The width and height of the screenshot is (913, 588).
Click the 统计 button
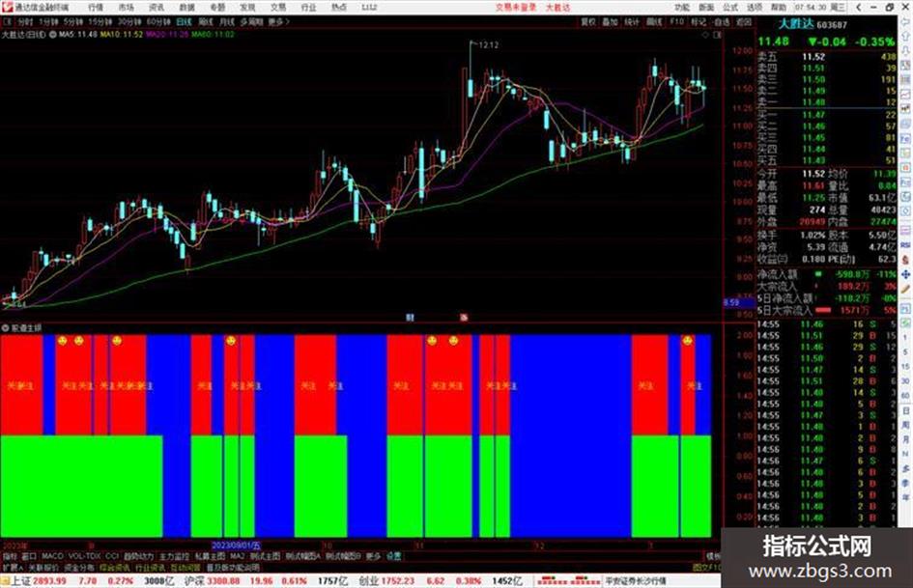click(632, 21)
